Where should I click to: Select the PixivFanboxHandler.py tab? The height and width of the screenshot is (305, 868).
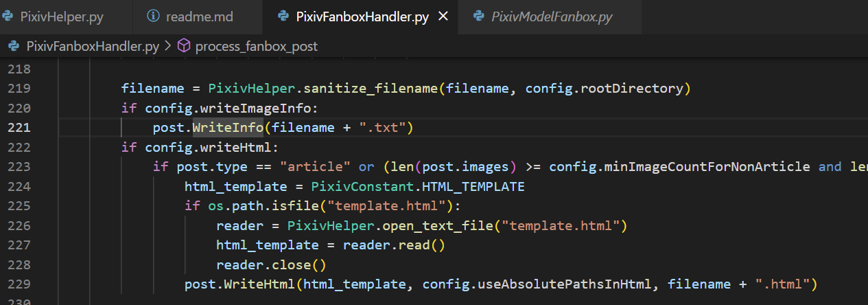point(363,16)
